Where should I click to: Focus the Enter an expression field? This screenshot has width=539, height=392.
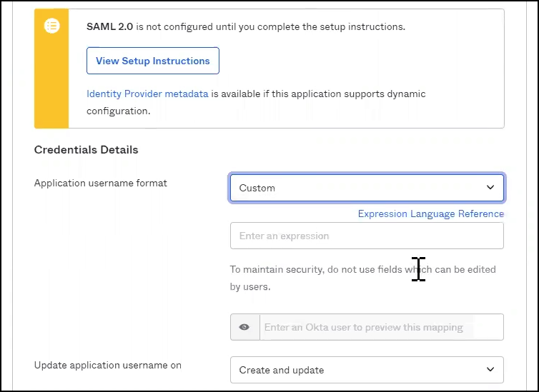pyautogui.click(x=366, y=236)
